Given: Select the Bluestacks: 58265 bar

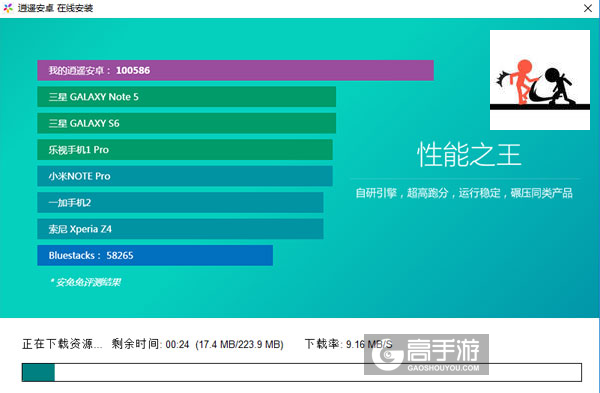Looking at the screenshot, I should [155, 255].
